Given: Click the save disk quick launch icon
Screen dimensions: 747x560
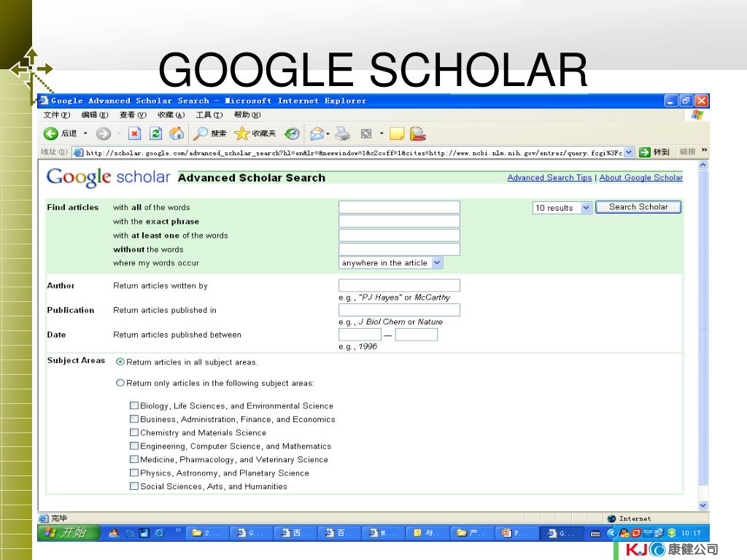Looking at the screenshot, I should pyautogui.click(x=144, y=533).
